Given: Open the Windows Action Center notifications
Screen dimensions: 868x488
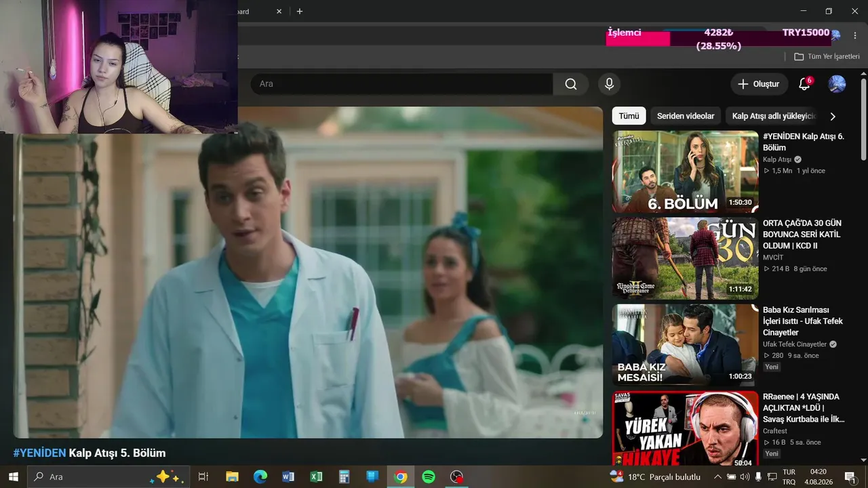Looking at the screenshot, I should pos(850,476).
